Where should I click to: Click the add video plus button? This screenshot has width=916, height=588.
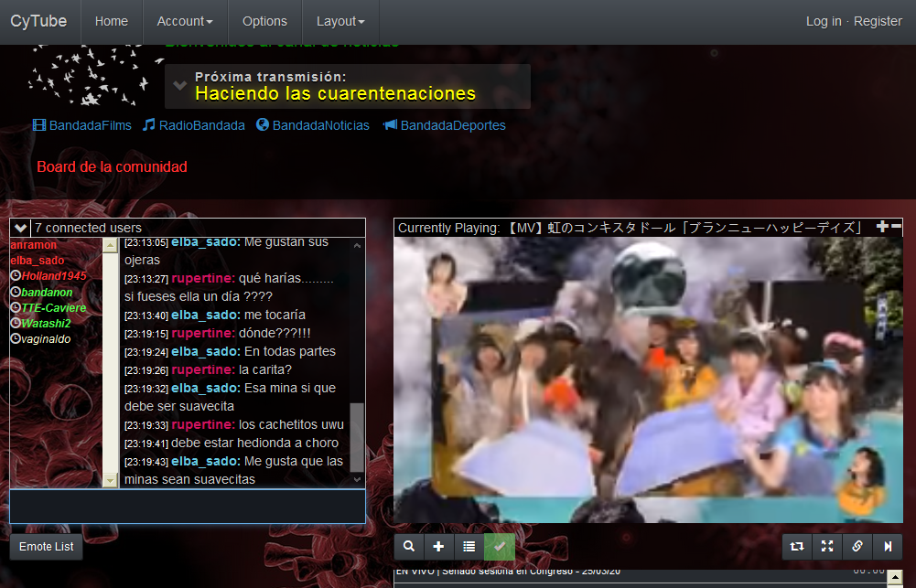(x=438, y=547)
